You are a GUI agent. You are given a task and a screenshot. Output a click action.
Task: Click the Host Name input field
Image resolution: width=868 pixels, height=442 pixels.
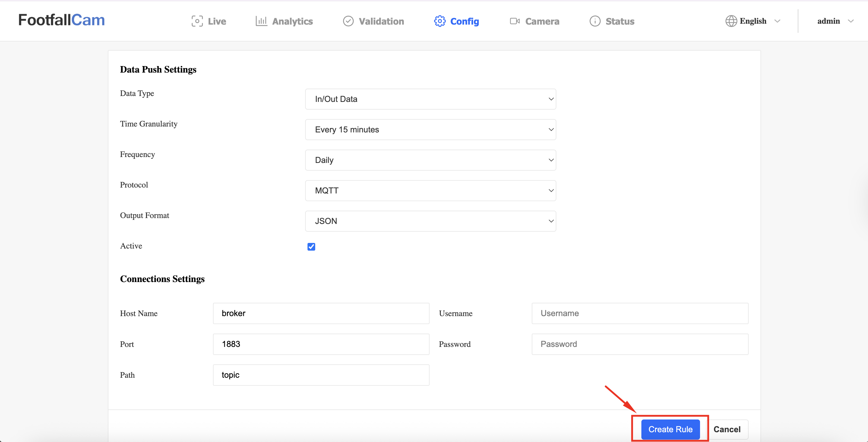coord(321,313)
